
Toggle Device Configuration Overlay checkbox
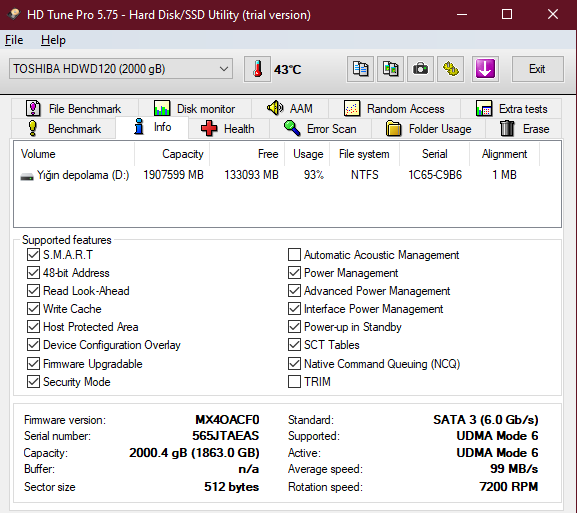point(33,345)
